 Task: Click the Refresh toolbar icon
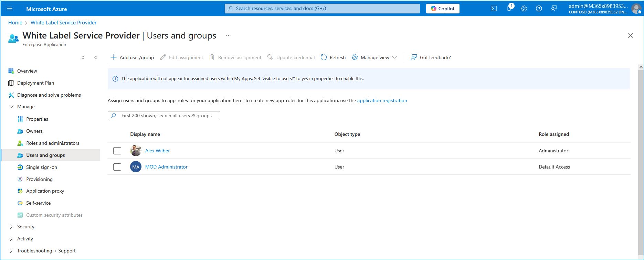pos(324,57)
